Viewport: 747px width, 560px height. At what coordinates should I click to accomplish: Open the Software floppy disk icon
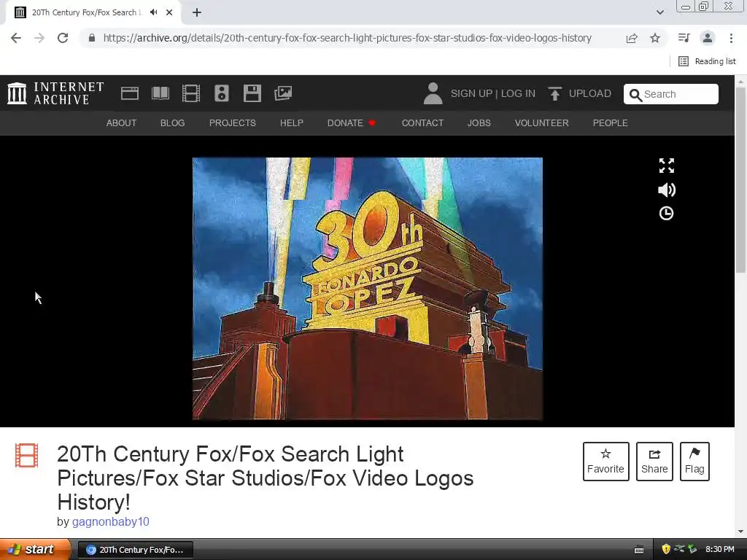coord(252,93)
